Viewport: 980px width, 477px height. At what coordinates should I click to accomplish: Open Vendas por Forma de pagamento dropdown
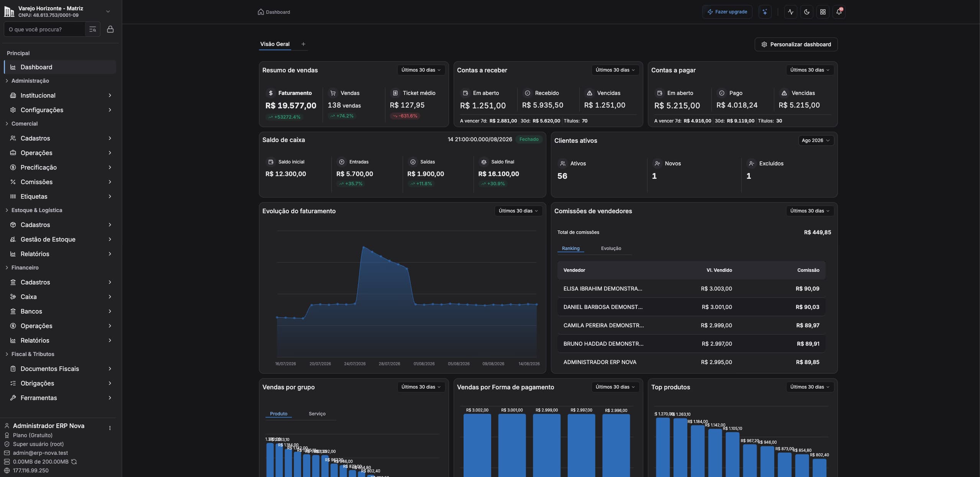(x=615, y=387)
